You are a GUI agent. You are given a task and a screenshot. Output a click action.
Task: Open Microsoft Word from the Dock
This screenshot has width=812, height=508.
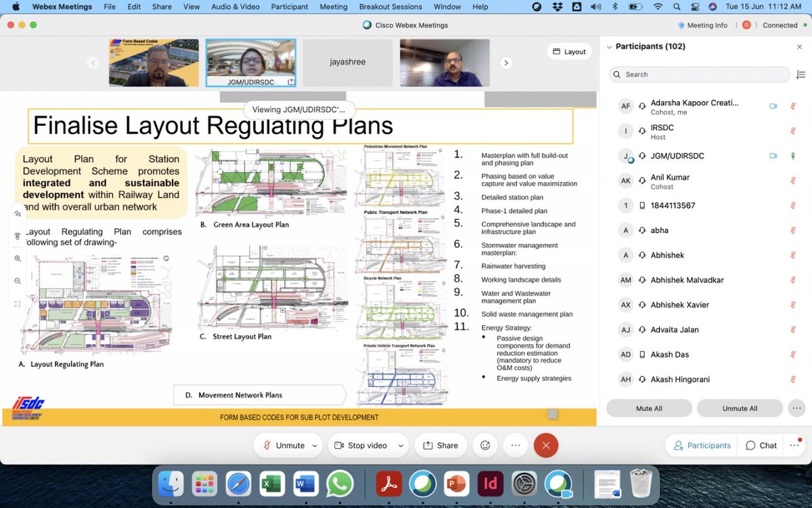pyautogui.click(x=306, y=484)
